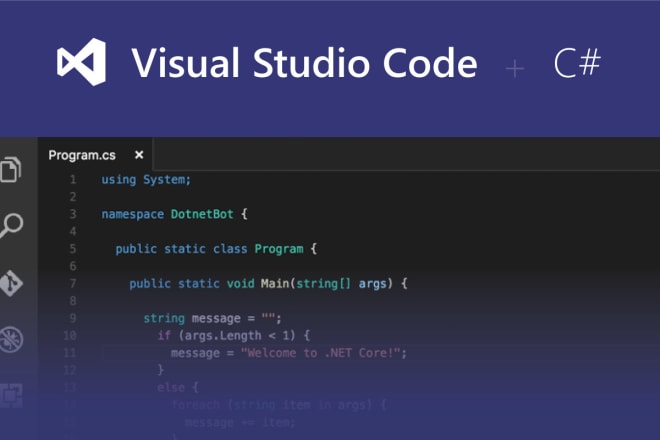Click the 'string message = "";' line
Image resolution: width=660 pixels, height=440 pixels.
coord(212,318)
